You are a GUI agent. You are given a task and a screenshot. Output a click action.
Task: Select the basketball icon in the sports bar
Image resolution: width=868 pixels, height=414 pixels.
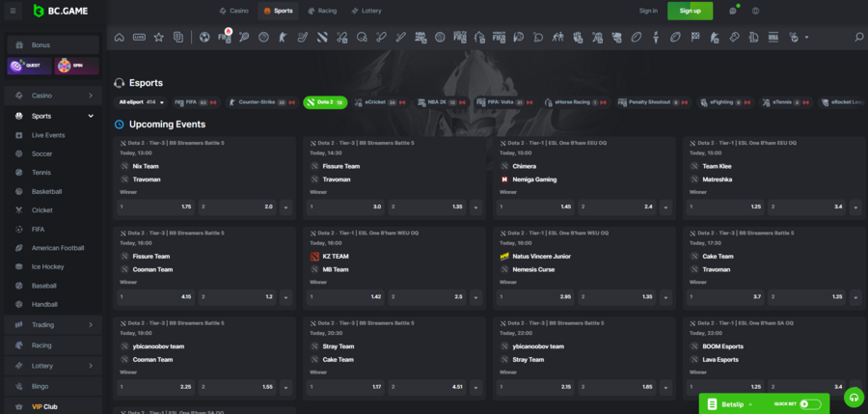coord(263,37)
